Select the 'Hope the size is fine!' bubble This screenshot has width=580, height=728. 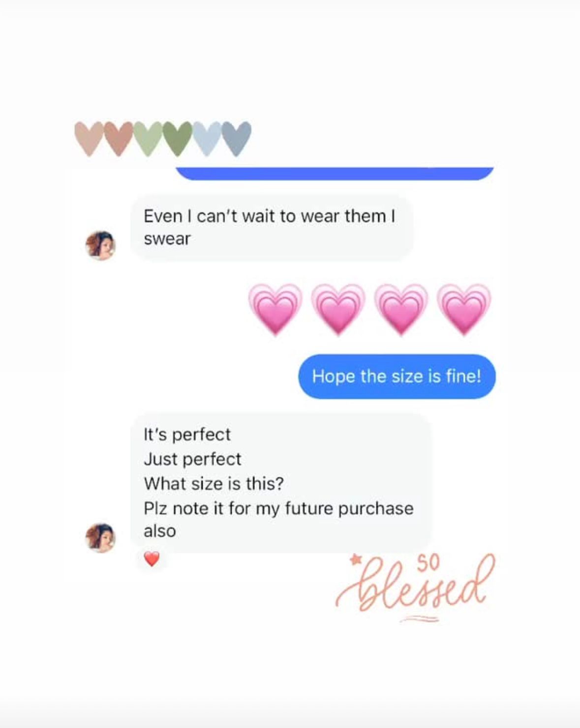(397, 377)
